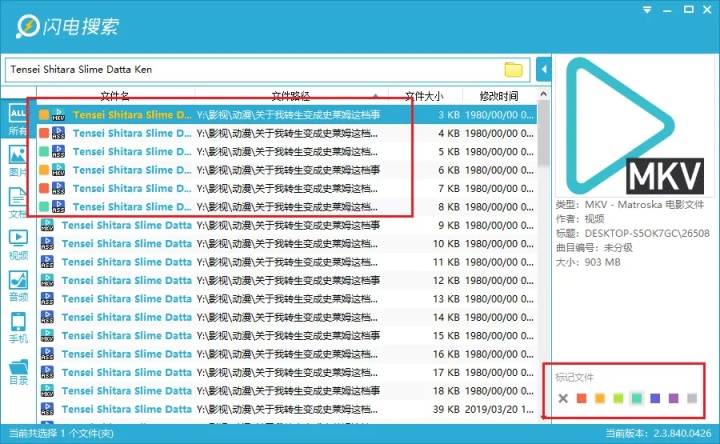Image resolution: width=720 pixels, height=444 pixels.
Task: Filter results by 音频 (audio) category
Action: 18,287
